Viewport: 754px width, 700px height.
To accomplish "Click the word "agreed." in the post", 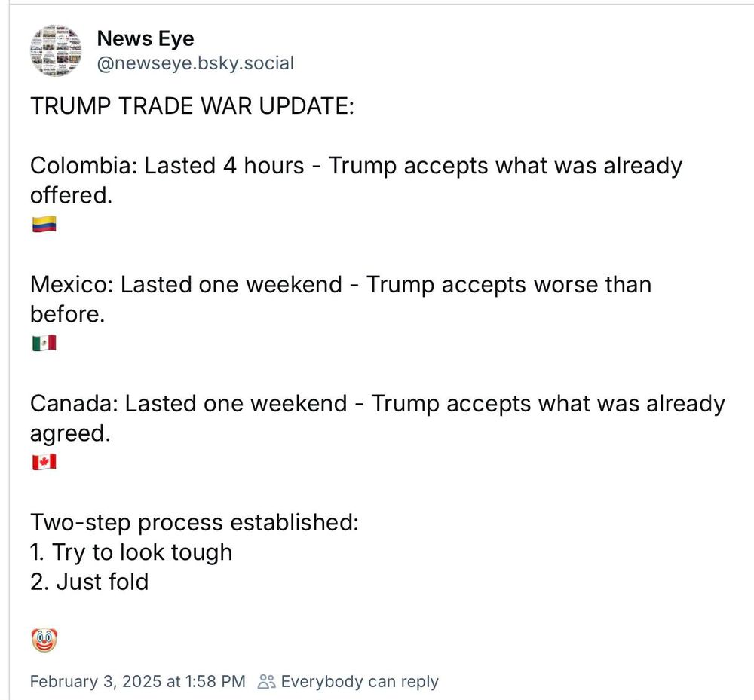I will (70, 433).
